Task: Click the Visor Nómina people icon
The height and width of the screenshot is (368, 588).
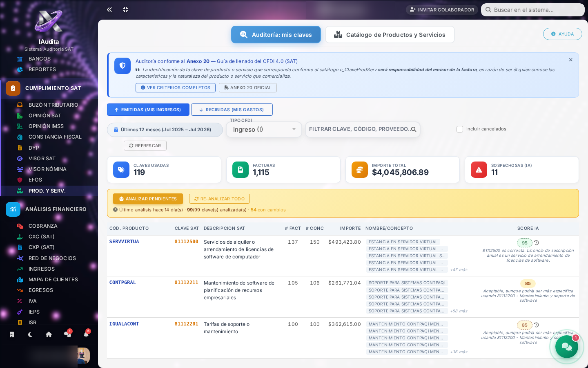Action: (20, 169)
